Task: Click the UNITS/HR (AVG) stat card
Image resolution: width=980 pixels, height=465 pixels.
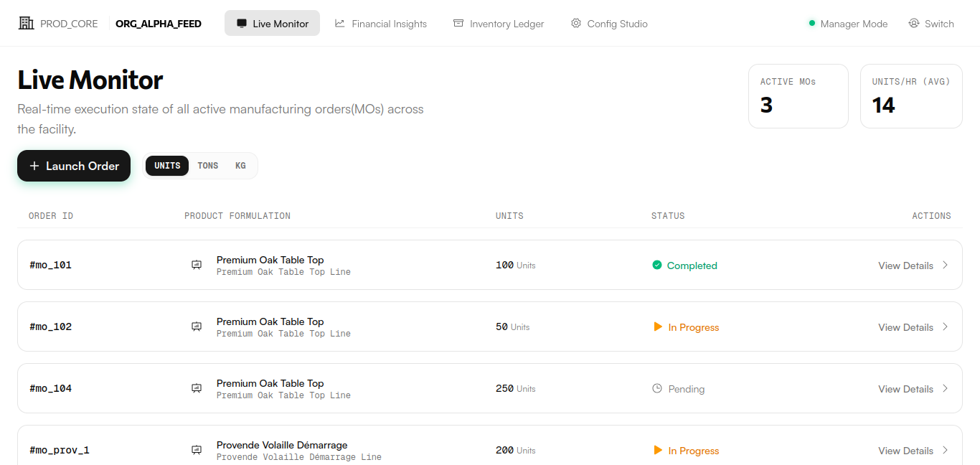Action: tap(911, 96)
